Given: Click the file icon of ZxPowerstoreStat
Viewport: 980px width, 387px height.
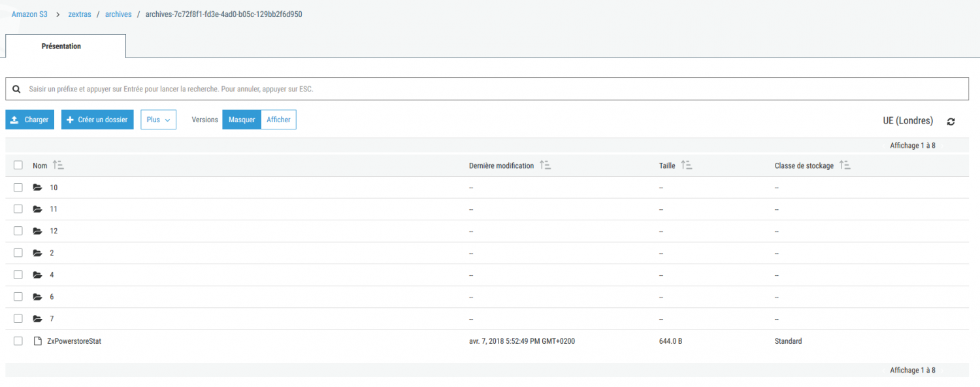Looking at the screenshot, I should coord(37,341).
